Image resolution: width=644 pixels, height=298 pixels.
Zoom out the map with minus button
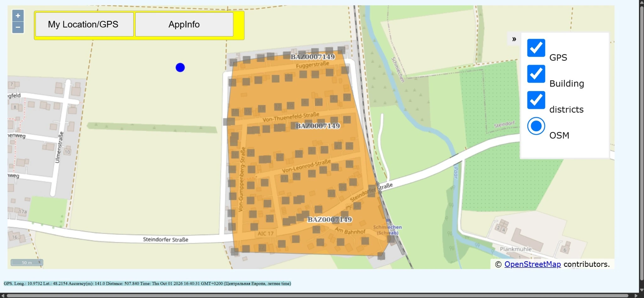(18, 27)
